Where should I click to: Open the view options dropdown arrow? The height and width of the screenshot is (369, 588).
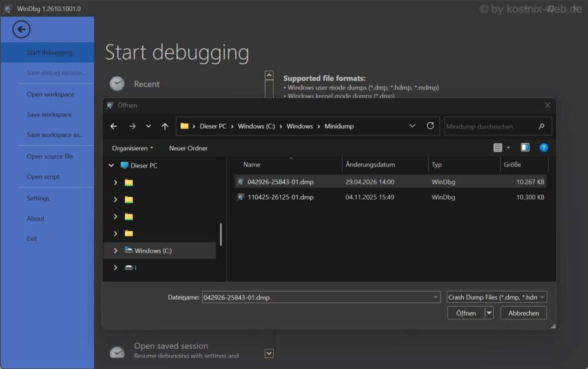(509, 147)
